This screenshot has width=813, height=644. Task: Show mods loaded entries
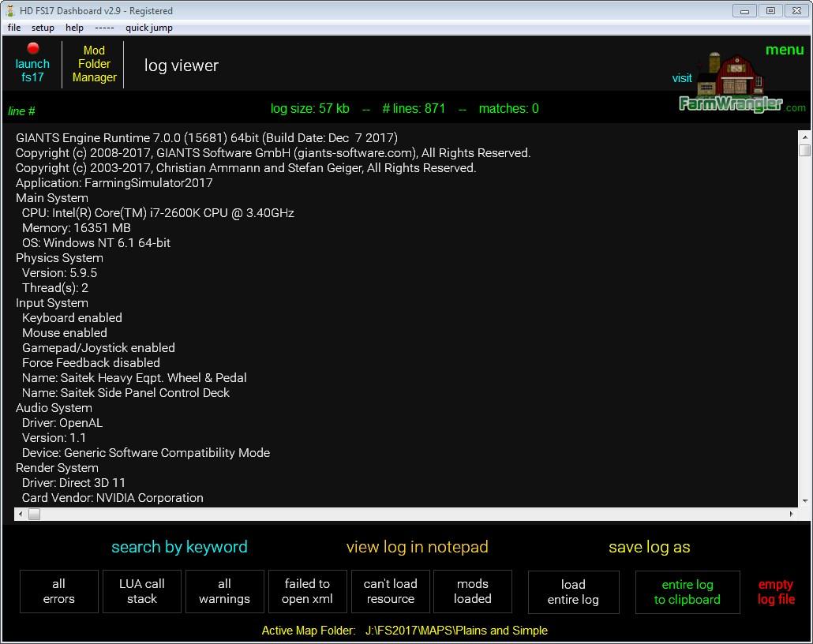[473, 591]
